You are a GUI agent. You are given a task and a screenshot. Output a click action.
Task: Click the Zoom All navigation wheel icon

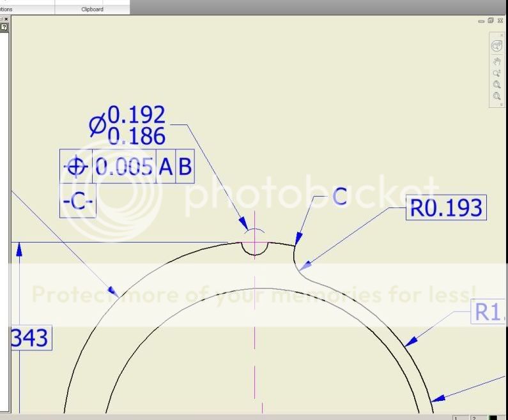point(496,47)
